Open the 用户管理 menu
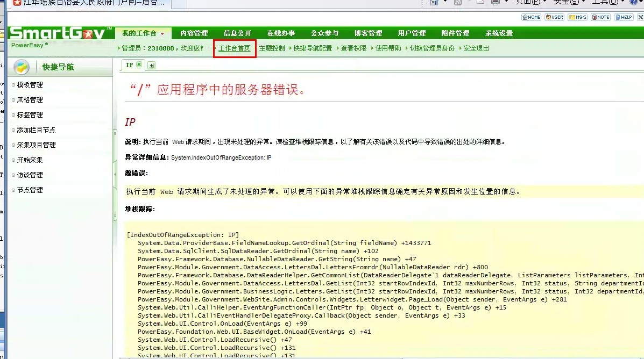644x359 pixels. coord(412,33)
